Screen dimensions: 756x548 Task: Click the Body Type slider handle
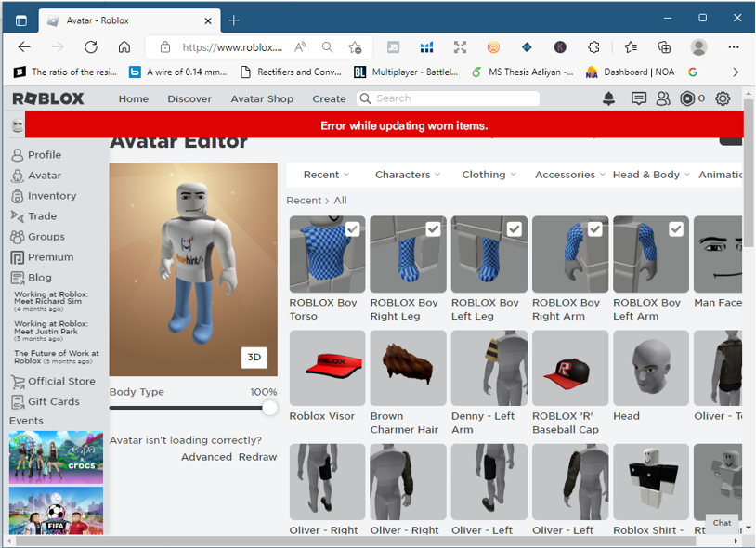[269, 408]
